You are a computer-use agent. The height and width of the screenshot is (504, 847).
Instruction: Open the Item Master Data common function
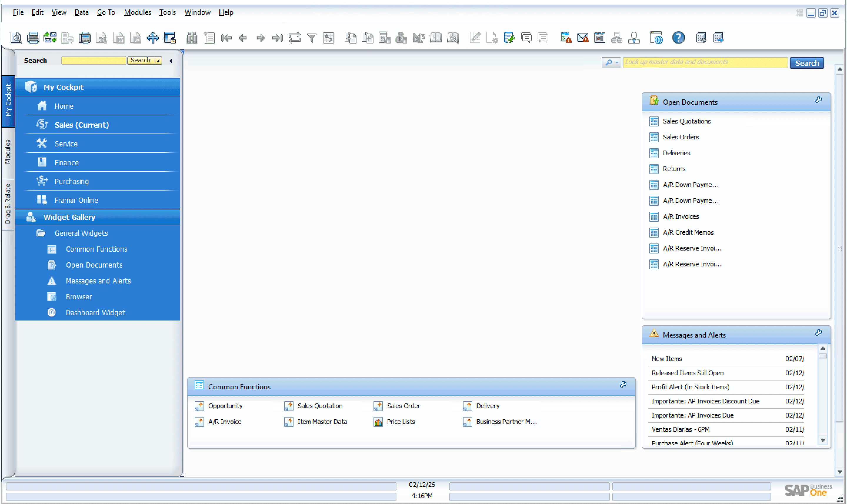coord(322,421)
